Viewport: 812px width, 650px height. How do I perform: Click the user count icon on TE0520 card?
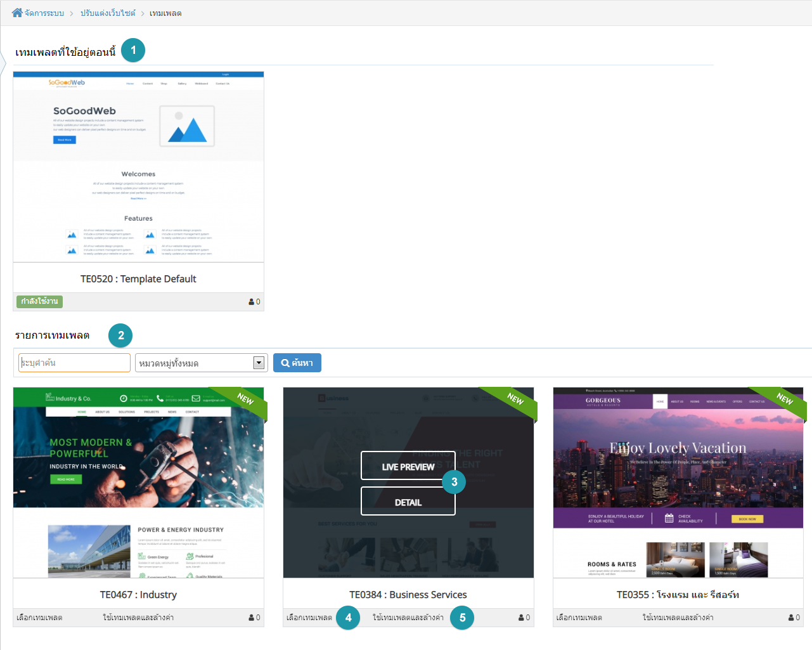[x=252, y=302]
